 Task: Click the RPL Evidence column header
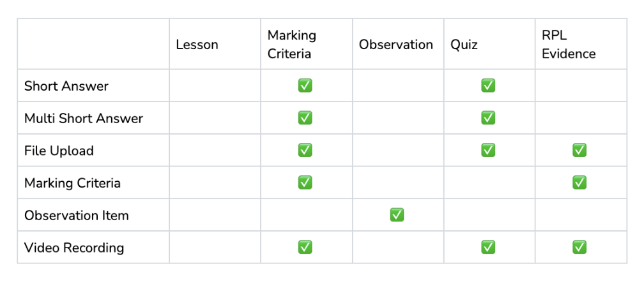point(569,44)
